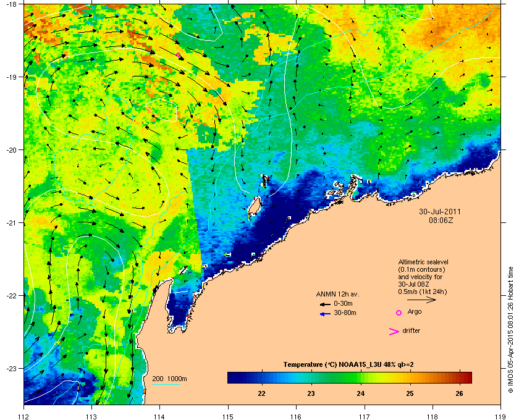Click the 24 tick label on the color bar

coord(360,393)
